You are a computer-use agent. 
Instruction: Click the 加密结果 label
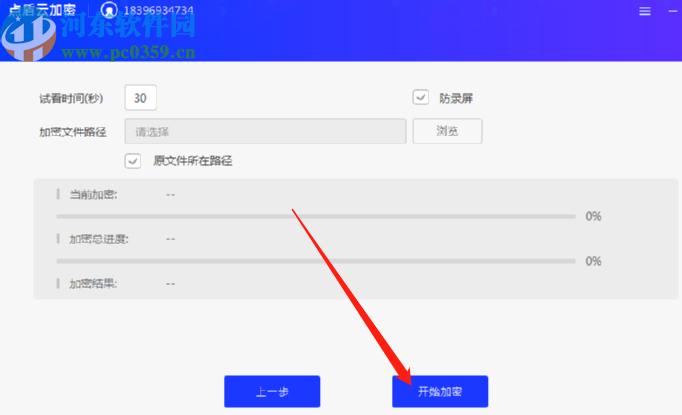tap(94, 284)
